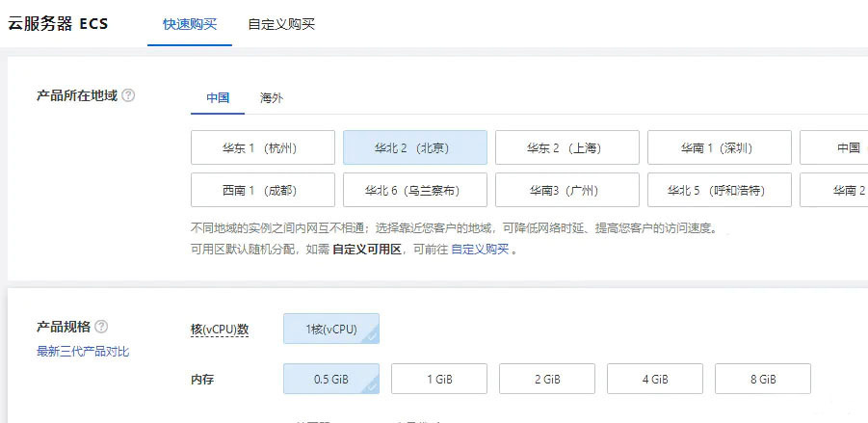Choose 0.5 GiB memory
Viewport: 868px width, 423px height.
tap(331, 379)
